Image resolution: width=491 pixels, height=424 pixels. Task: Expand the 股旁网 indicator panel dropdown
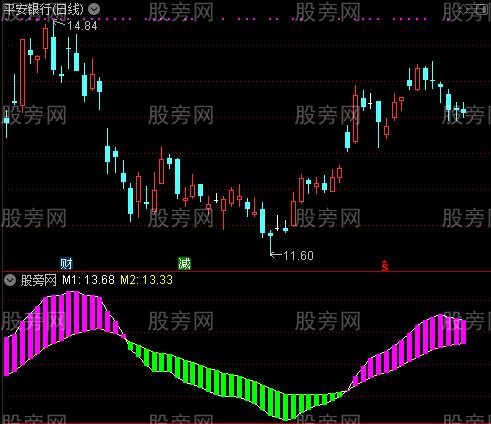pos(10,280)
